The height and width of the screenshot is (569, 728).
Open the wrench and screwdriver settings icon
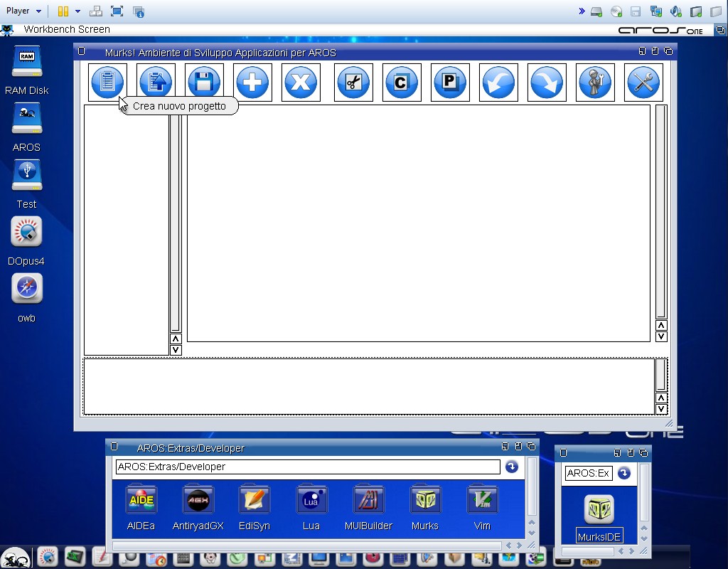click(643, 83)
